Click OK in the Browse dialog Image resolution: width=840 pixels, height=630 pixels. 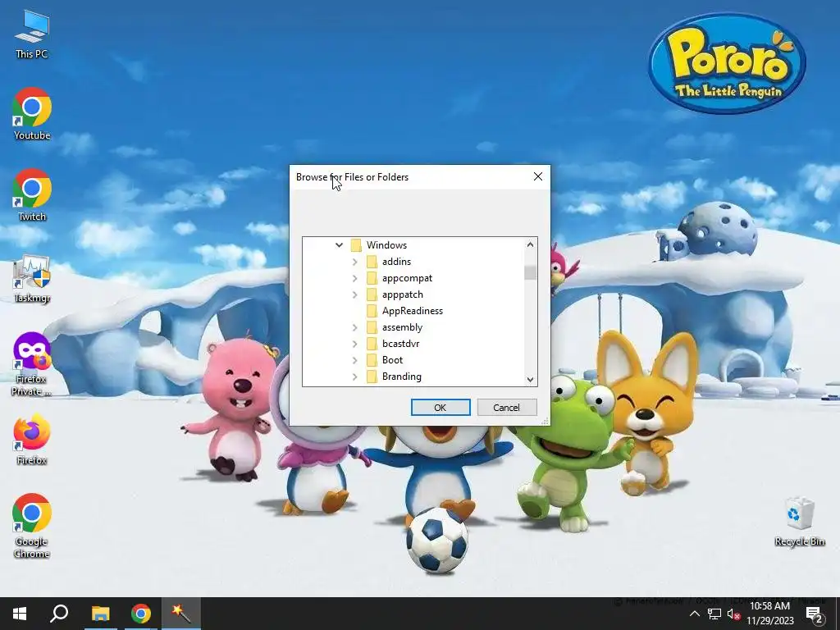(441, 407)
